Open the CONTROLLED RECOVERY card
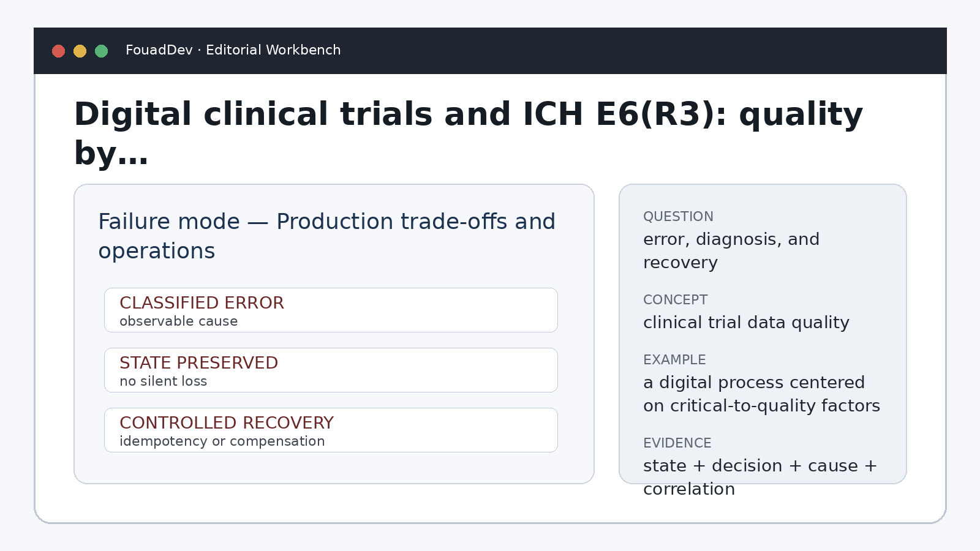 point(331,430)
